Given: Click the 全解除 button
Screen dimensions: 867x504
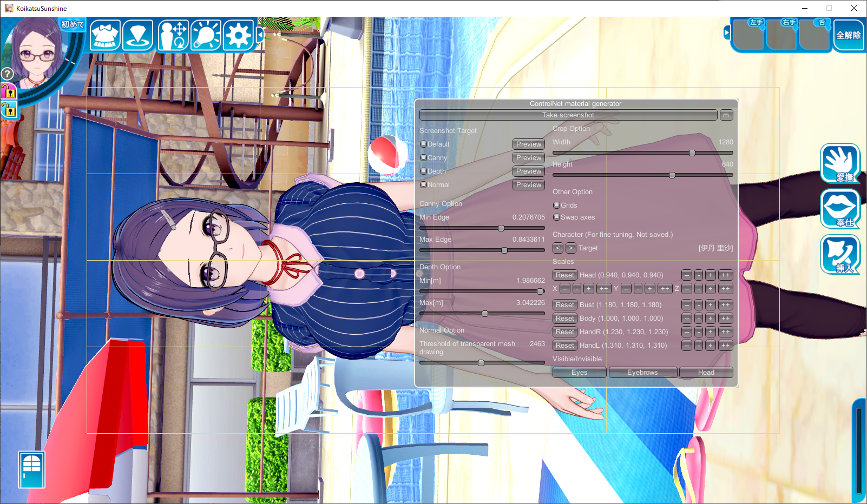Looking at the screenshot, I should point(849,35).
